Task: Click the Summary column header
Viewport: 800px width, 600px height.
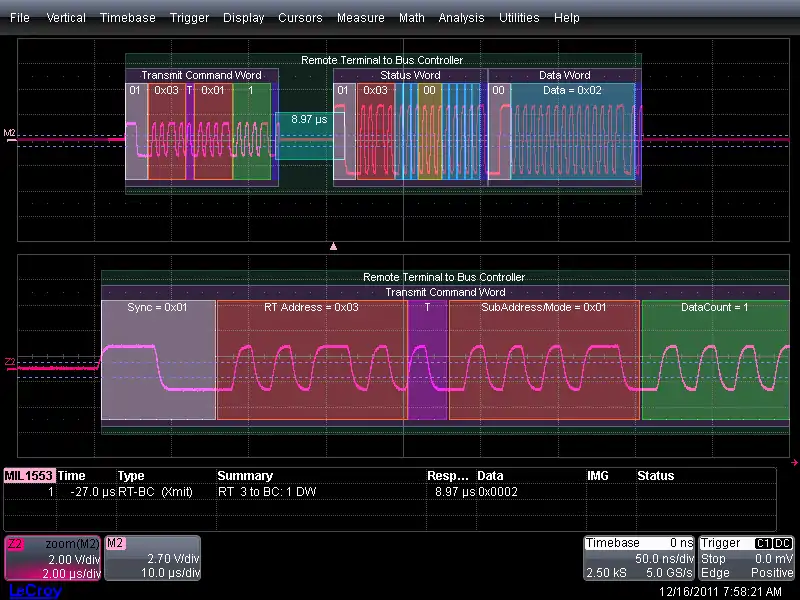Action: click(244, 476)
